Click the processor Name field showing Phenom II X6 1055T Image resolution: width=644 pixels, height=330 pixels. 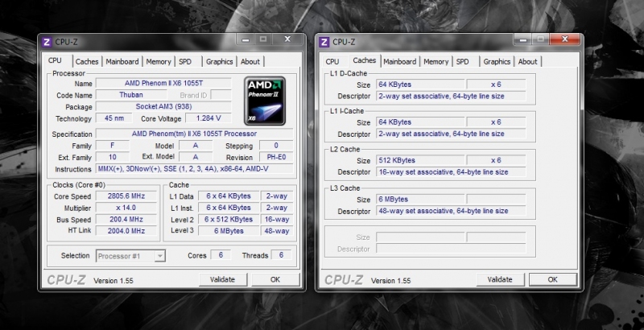point(165,84)
